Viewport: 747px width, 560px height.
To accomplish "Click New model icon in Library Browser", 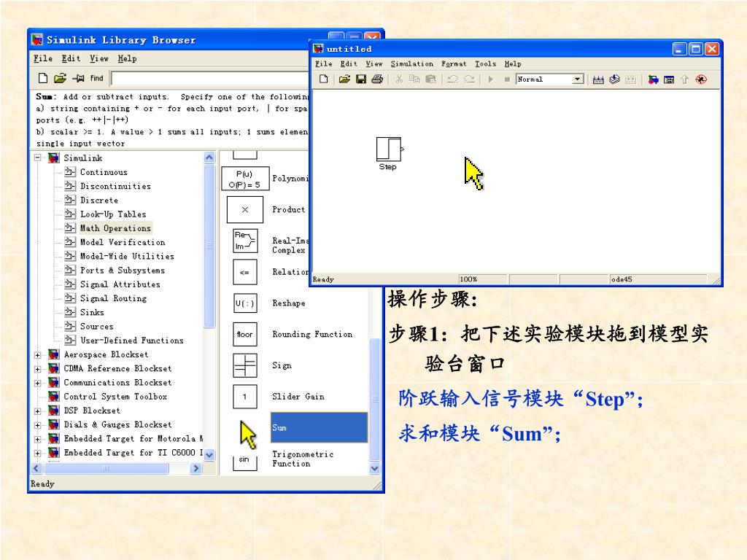I will [43, 78].
